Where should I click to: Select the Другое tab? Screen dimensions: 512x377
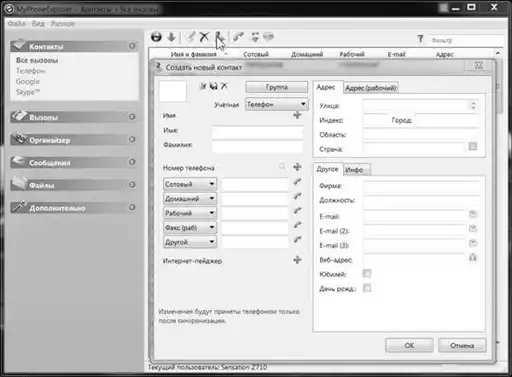click(327, 169)
